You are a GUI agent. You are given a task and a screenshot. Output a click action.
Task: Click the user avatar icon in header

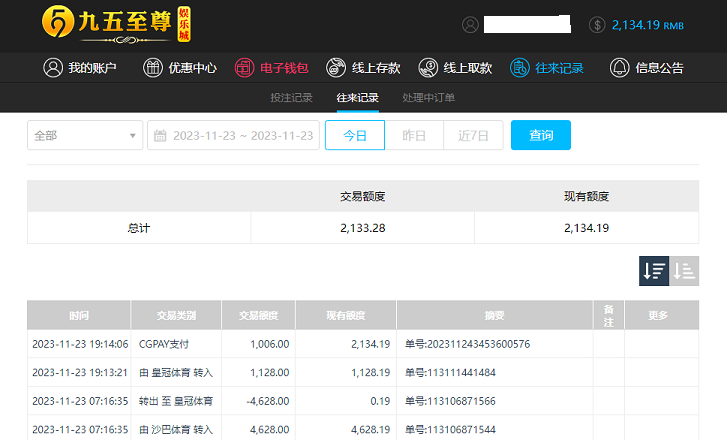[470, 25]
